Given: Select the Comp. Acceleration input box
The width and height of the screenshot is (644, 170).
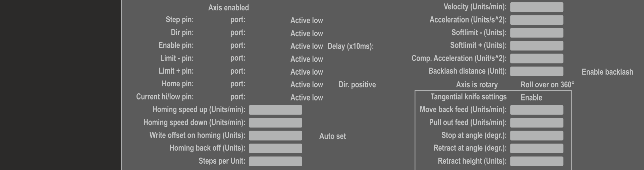Looking at the screenshot, I should tap(536, 59).
